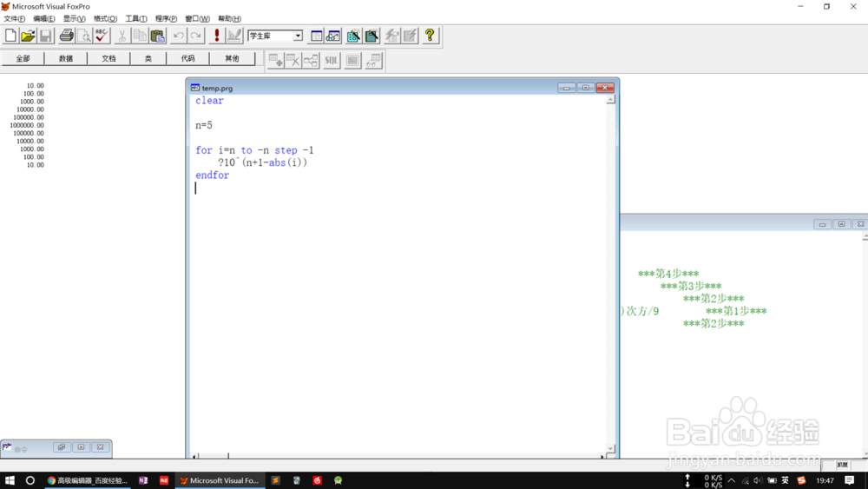Click scroll-up arrow in temp.prg editor
This screenshot has width=868, height=489.
point(610,100)
